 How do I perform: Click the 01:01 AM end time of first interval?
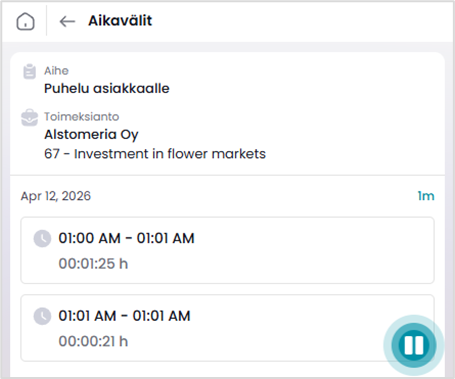165,238
